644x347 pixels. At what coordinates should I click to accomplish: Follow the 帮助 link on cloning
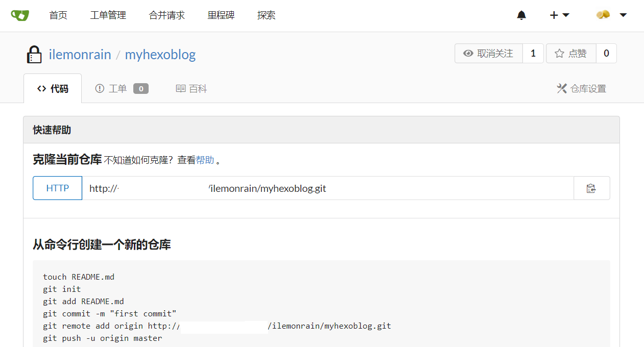coord(205,160)
